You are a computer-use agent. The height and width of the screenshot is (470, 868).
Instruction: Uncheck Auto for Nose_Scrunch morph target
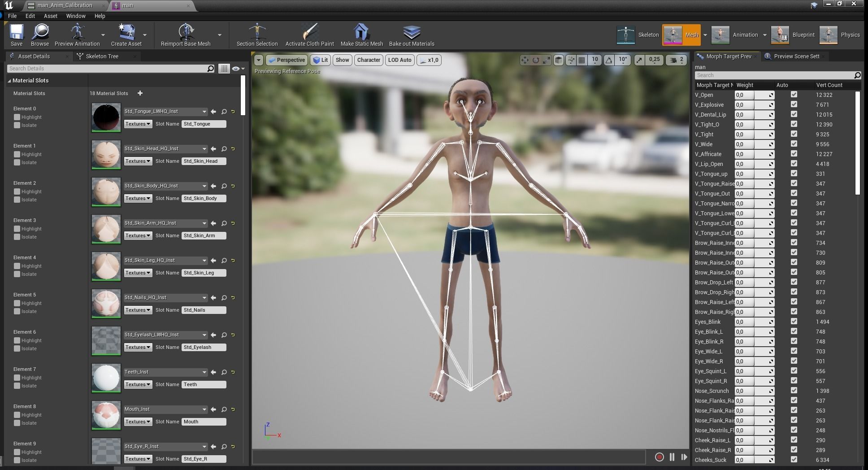point(794,391)
